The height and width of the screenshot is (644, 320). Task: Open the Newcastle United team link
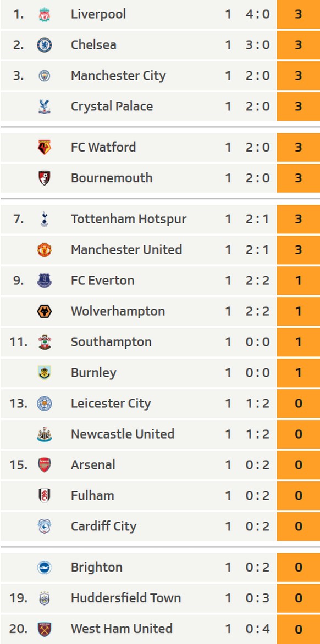[123, 434]
